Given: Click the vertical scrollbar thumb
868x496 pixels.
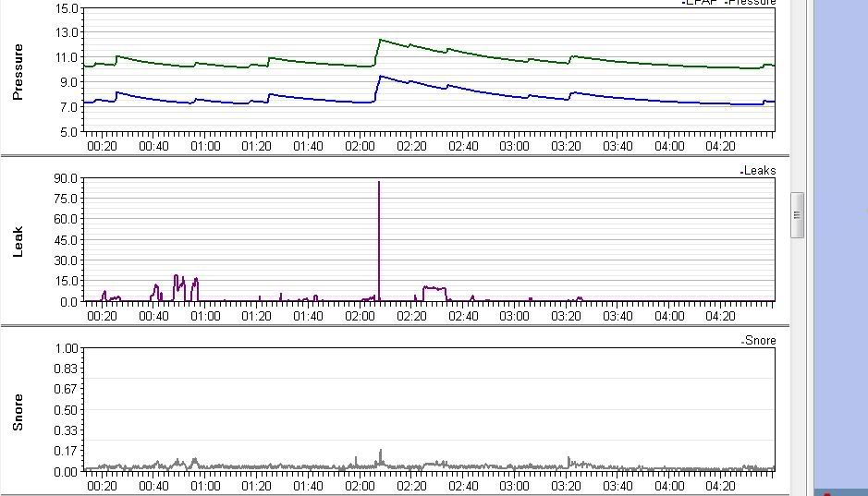Looking at the screenshot, I should (797, 215).
